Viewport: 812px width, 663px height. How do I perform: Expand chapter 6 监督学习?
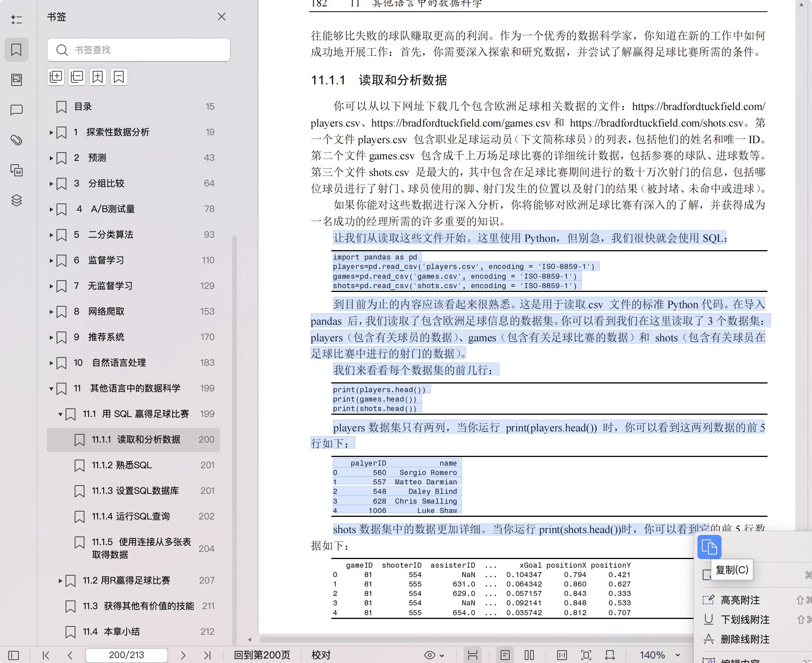(x=51, y=260)
